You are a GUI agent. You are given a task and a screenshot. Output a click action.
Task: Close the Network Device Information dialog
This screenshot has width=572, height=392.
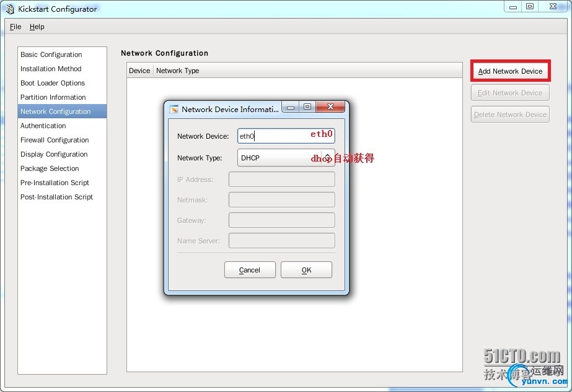coord(330,107)
